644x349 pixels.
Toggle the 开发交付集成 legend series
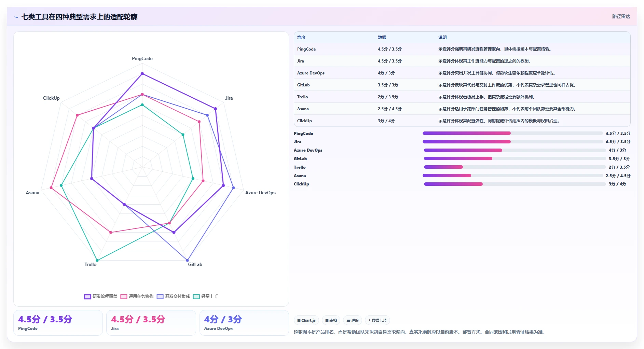173,296
